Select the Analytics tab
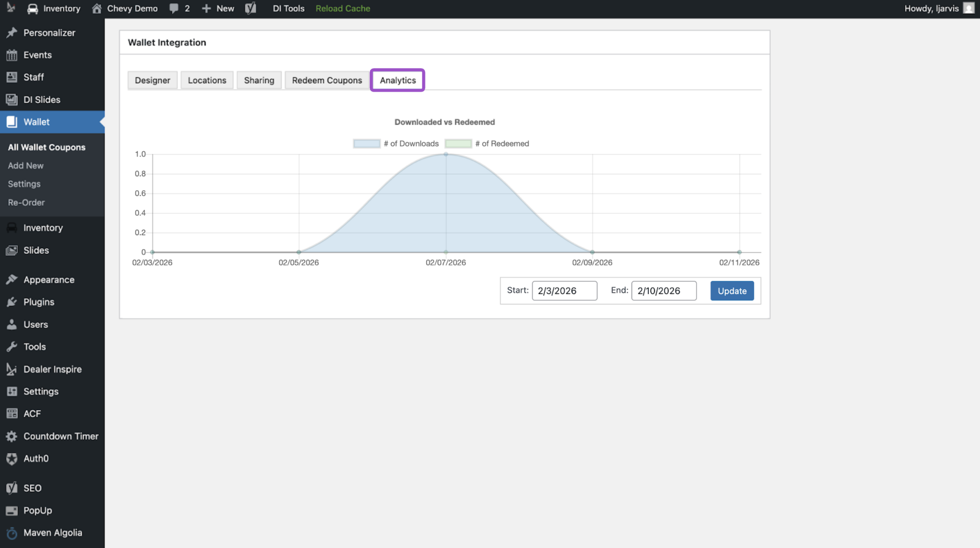The image size is (980, 548). point(398,80)
